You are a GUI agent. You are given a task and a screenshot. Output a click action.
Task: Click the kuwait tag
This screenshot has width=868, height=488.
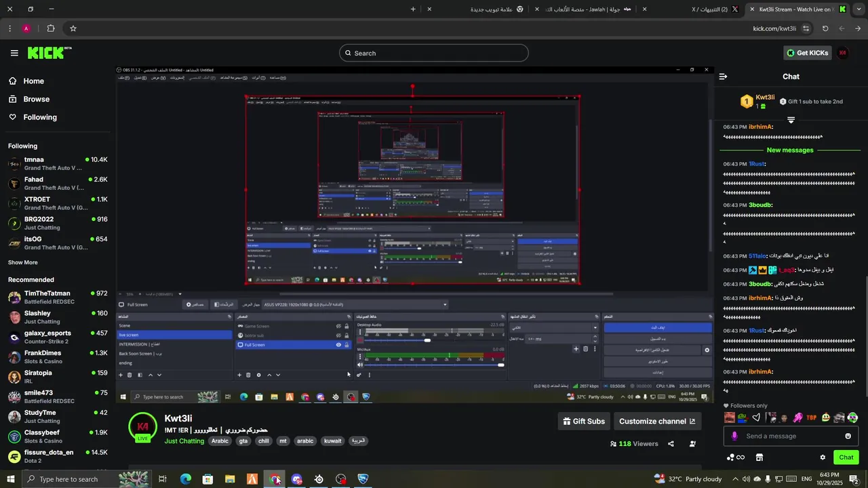pos(333,441)
